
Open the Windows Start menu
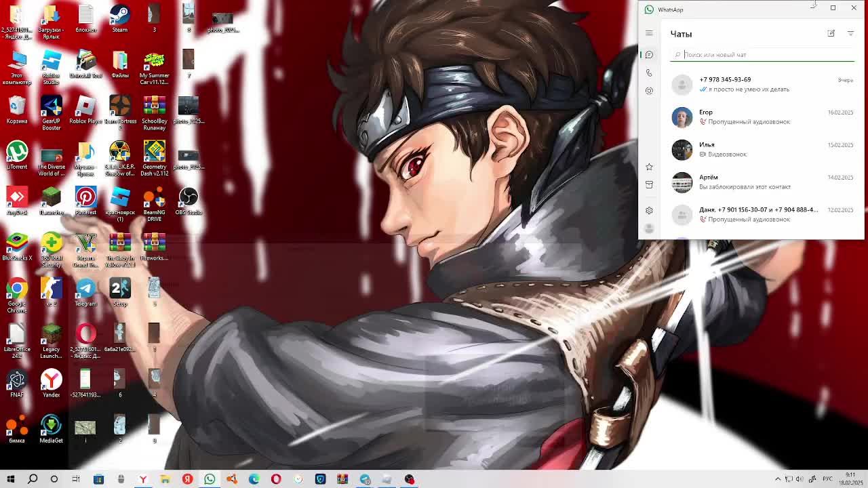11,479
